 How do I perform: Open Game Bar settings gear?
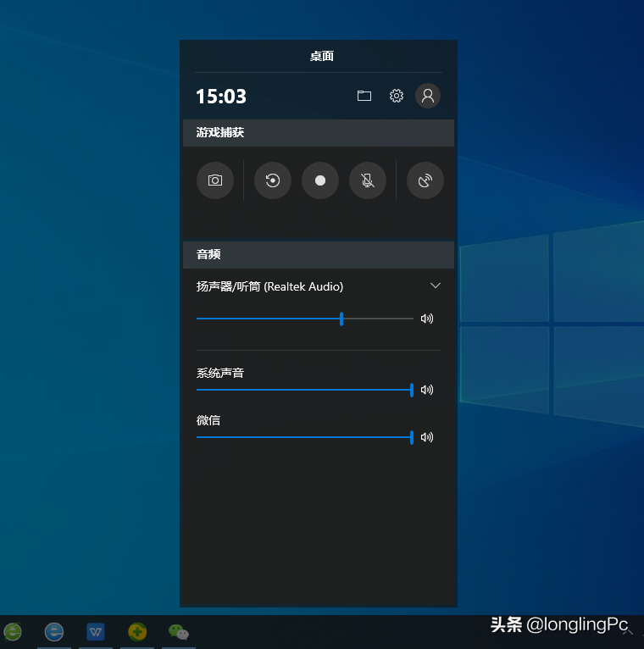coord(397,96)
